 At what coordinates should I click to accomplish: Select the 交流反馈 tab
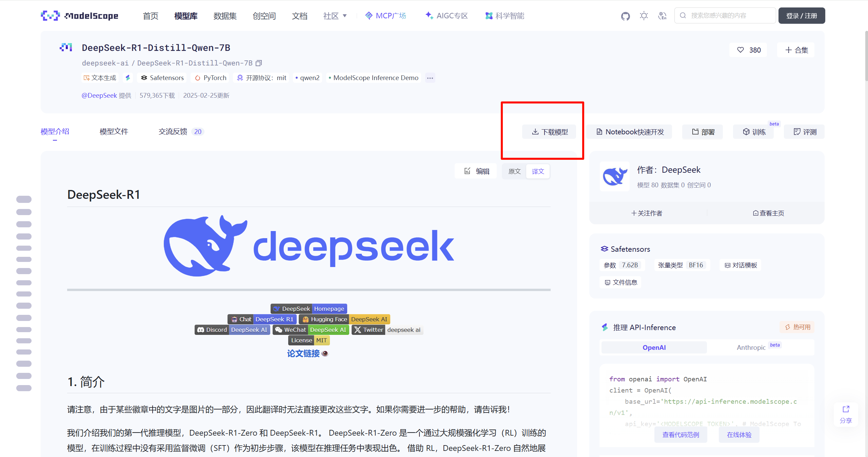point(181,132)
